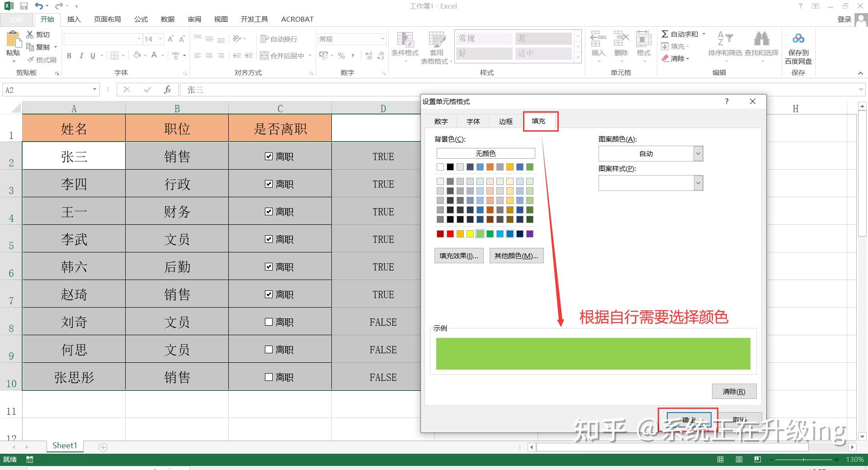
Task: Click the Format cells (格式) icon
Action: click(x=643, y=39)
